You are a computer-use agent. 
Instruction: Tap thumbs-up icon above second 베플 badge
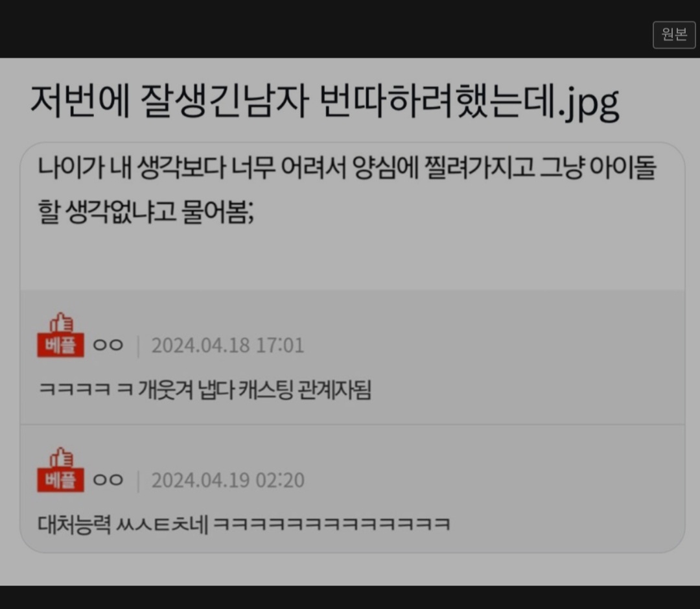[x=61, y=457]
